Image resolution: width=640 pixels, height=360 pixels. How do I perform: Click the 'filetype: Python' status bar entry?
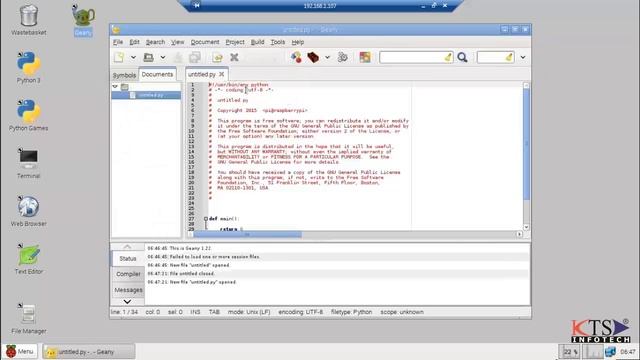pyautogui.click(x=351, y=312)
